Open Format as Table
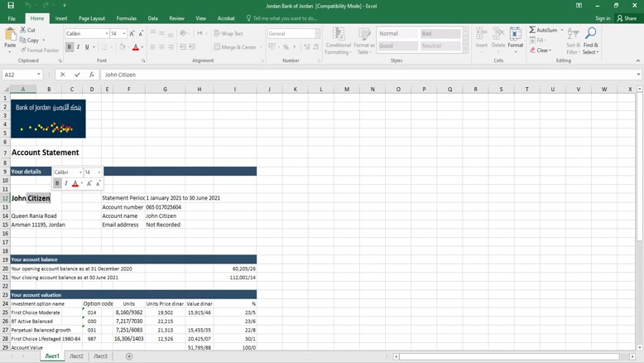The image size is (644, 363). tap(364, 41)
